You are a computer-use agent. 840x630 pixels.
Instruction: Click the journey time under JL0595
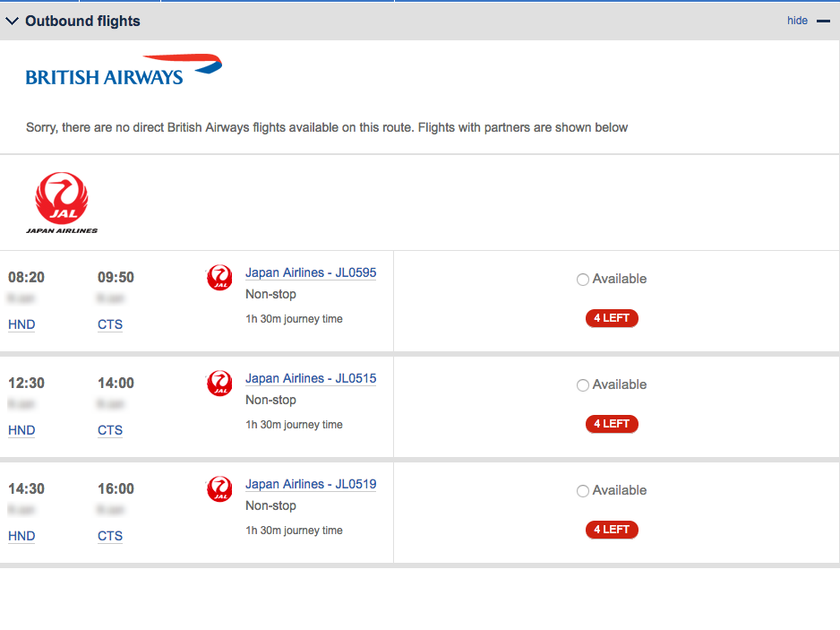click(294, 319)
